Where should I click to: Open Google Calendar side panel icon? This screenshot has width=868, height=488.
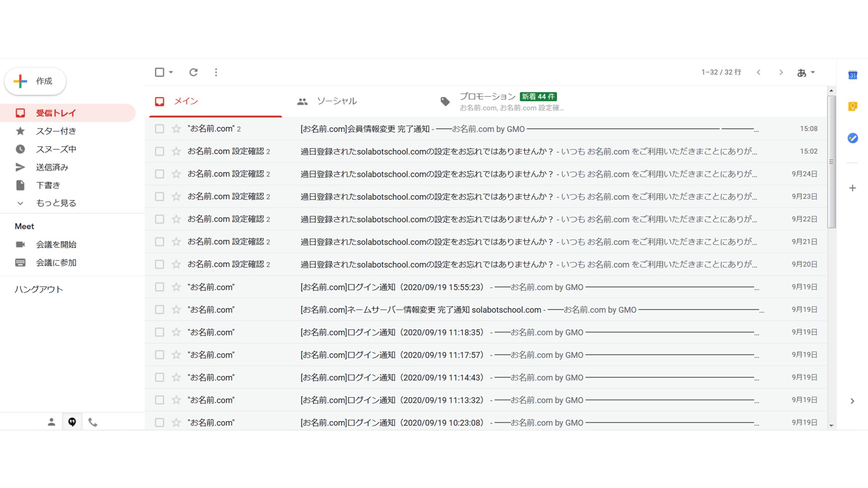[853, 75]
